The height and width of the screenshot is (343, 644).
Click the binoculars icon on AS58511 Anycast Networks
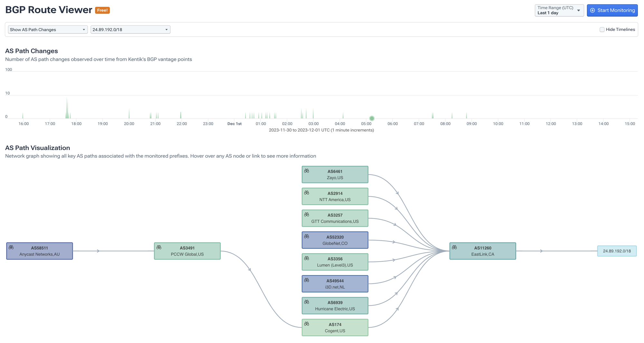pos(12,247)
